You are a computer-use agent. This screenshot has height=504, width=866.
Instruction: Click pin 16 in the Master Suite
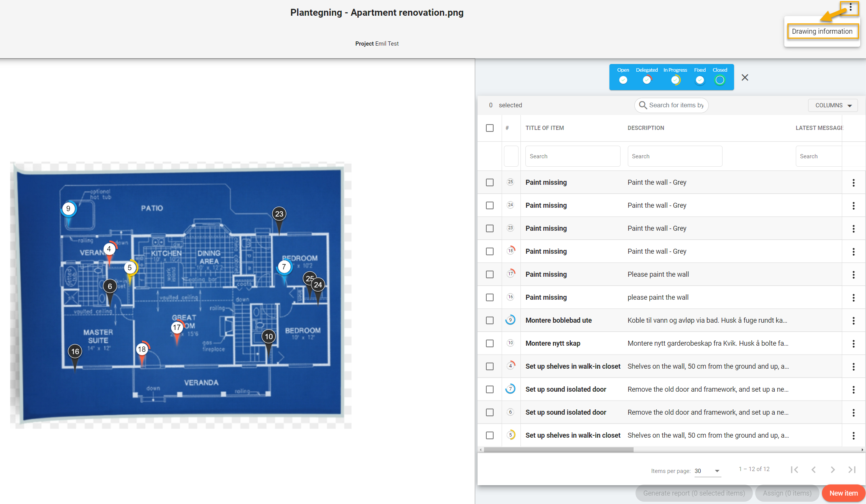[75, 351]
